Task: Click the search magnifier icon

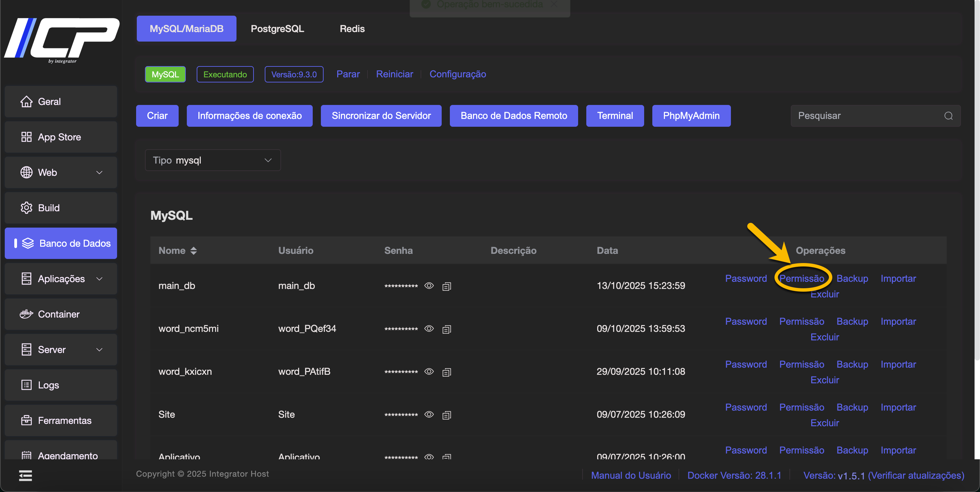Action: [x=948, y=116]
